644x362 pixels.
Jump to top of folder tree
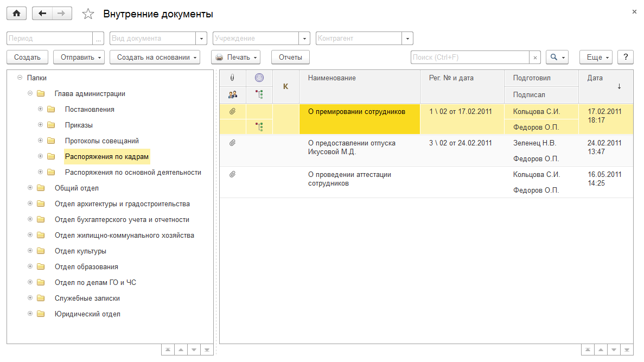click(168, 350)
